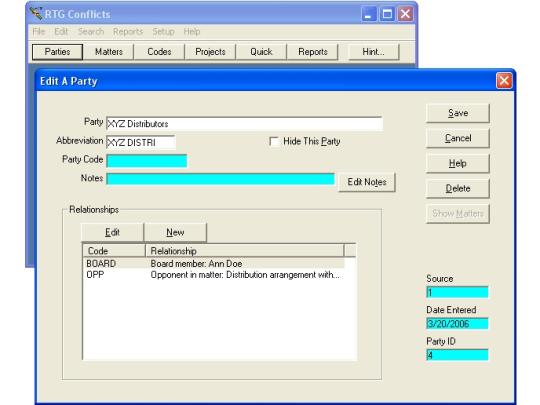Select the Projects toolbar button
540x405 pixels.
tap(210, 52)
